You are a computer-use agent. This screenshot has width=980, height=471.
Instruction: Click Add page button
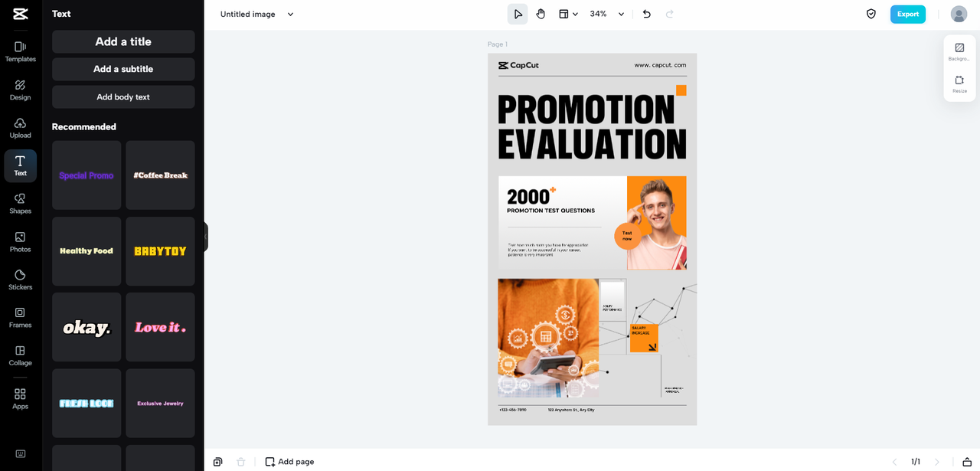(289, 462)
